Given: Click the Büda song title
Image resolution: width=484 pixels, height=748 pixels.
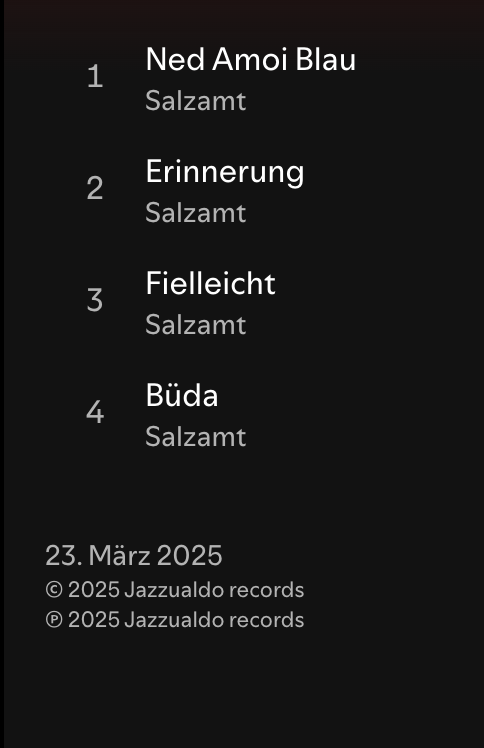Looking at the screenshot, I should tap(182, 395).
